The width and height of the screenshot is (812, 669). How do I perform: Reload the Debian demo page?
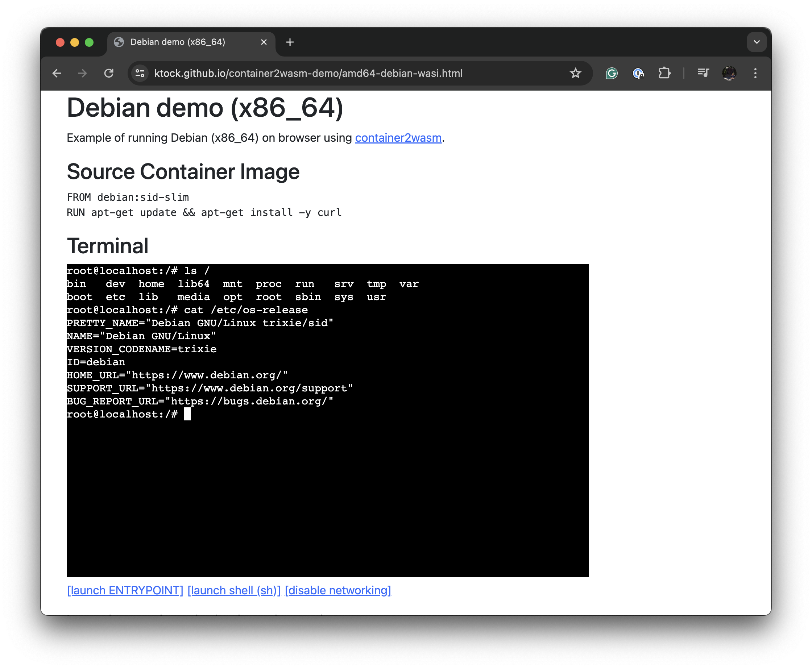tap(109, 73)
